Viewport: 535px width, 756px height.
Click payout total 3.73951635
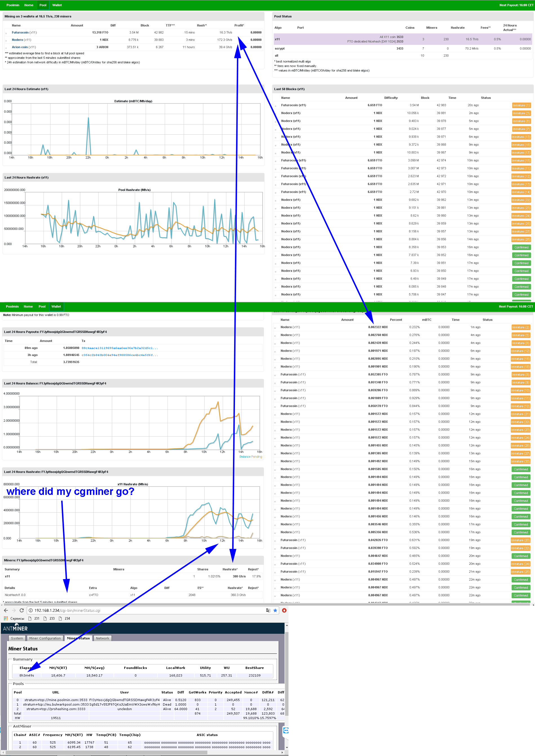pyautogui.click(x=71, y=362)
